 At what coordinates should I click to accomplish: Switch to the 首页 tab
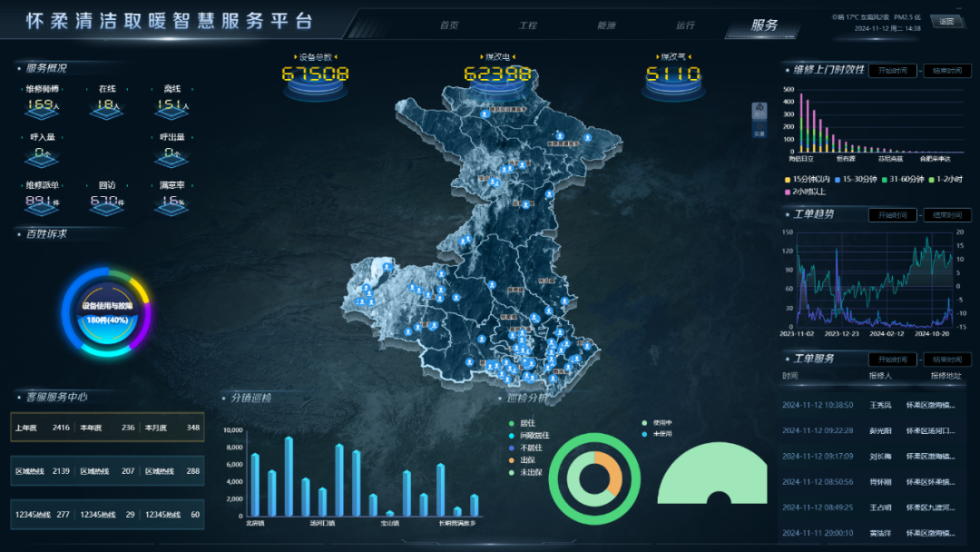coord(448,25)
